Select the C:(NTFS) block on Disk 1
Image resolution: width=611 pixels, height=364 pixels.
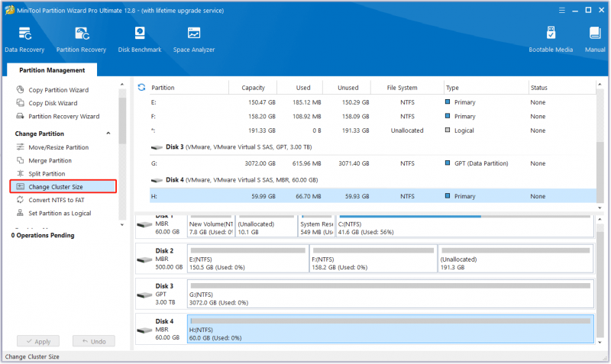[x=465, y=226]
